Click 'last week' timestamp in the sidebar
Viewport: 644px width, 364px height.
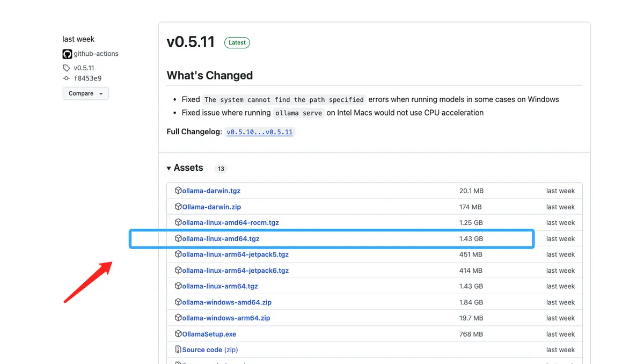click(78, 39)
